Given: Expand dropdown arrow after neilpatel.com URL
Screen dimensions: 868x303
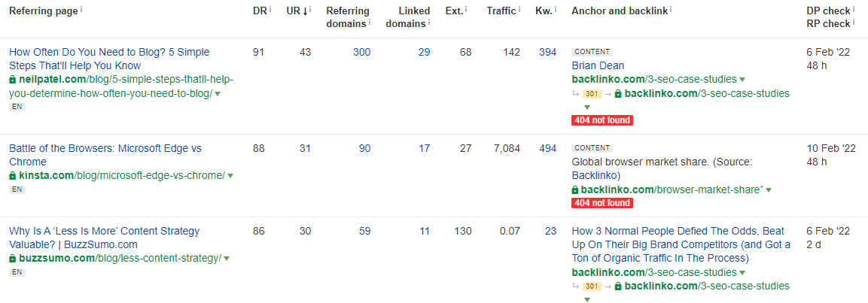Looking at the screenshot, I should [218, 94].
